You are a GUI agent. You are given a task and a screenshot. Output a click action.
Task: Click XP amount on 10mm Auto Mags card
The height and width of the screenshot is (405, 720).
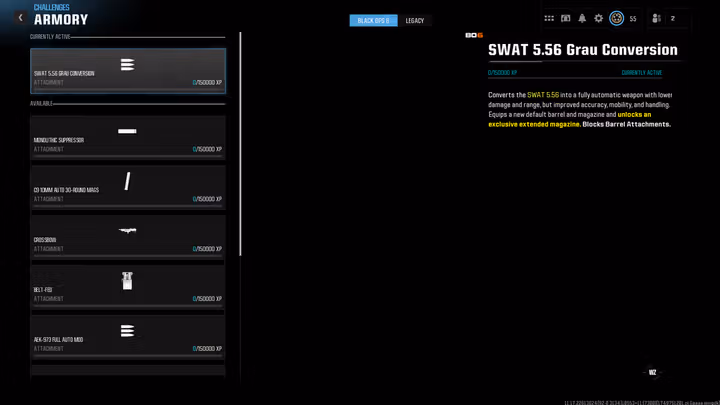click(x=207, y=199)
